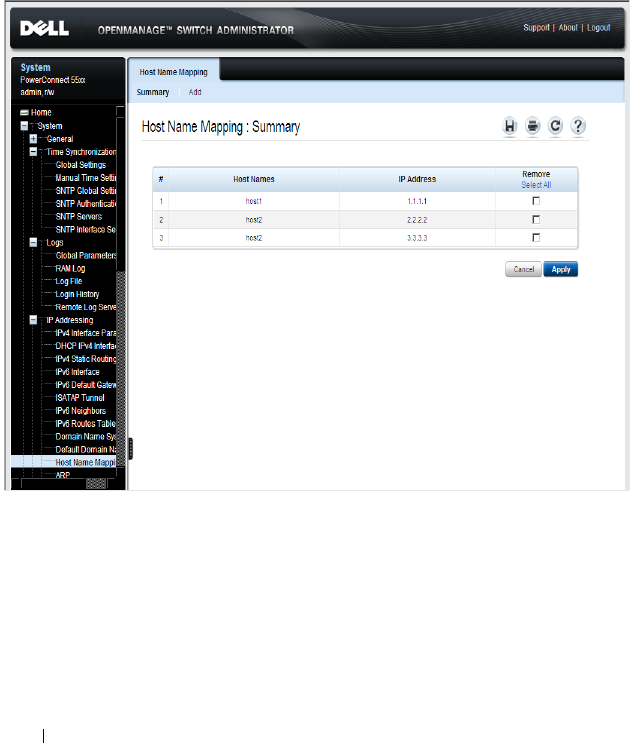Viewport: 641px width, 743px height.
Task: Select IPv6 Default Gateway tree item
Action: click(x=86, y=385)
